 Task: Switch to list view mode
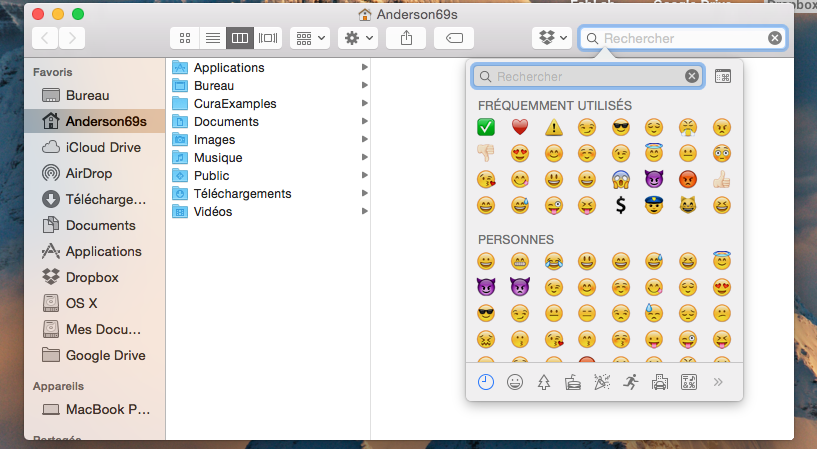pos(213,38)
